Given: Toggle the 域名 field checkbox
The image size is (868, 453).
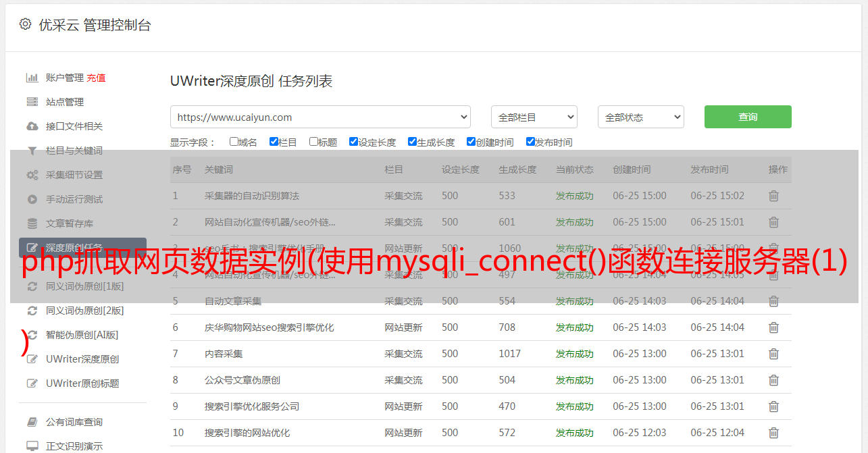Looking at the screenshot, I should [x=234, y=142].
